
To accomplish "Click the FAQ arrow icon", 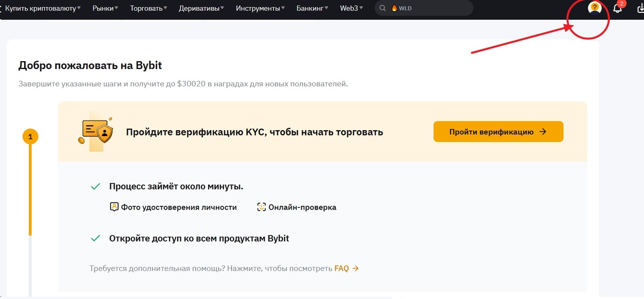I will click(x=355, y=268).
